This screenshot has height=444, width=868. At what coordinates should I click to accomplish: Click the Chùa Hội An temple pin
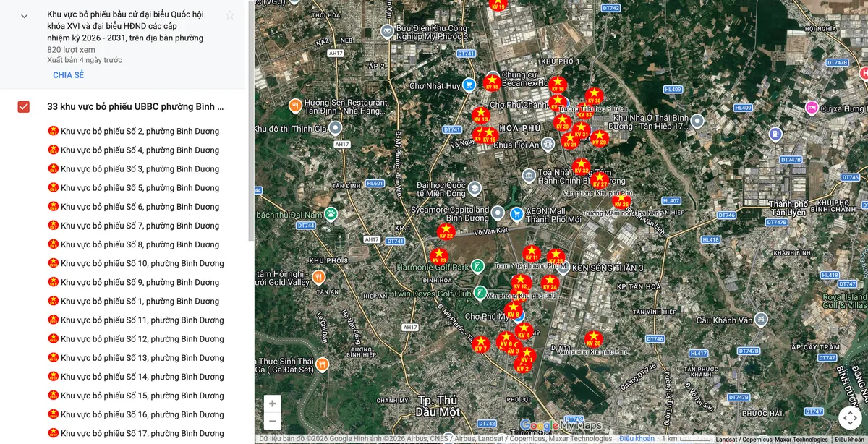[x=548, y=145]
